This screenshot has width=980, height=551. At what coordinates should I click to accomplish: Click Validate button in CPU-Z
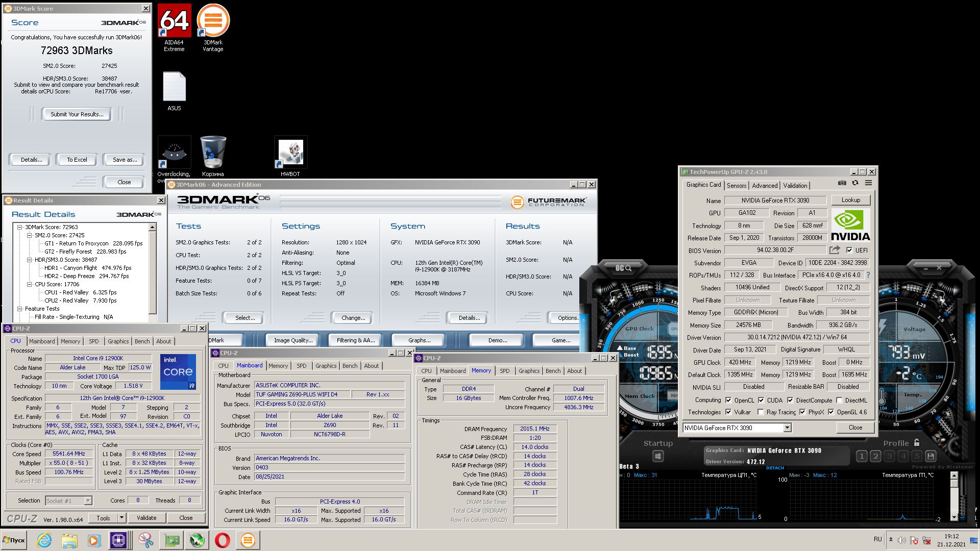[x=146, y=518]
